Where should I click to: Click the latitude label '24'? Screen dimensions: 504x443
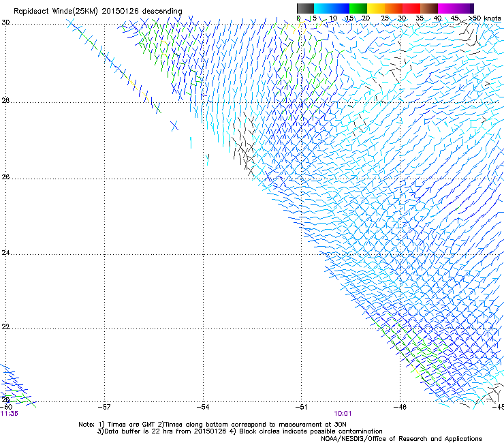(x=5, y=253)
